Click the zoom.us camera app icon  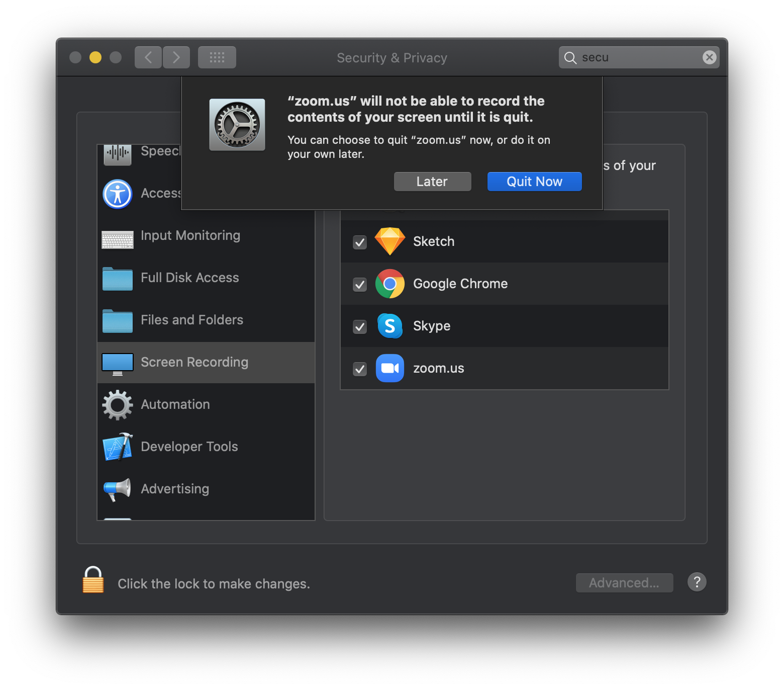pyautogui.click(x=390, y=368)
